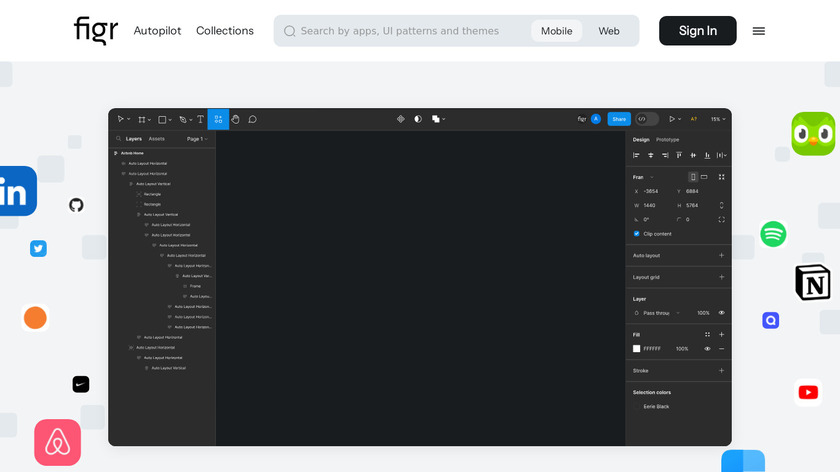Viewport: 840px width, 472px height.
Task: Click the Sign In button
Action: point(697,31)
